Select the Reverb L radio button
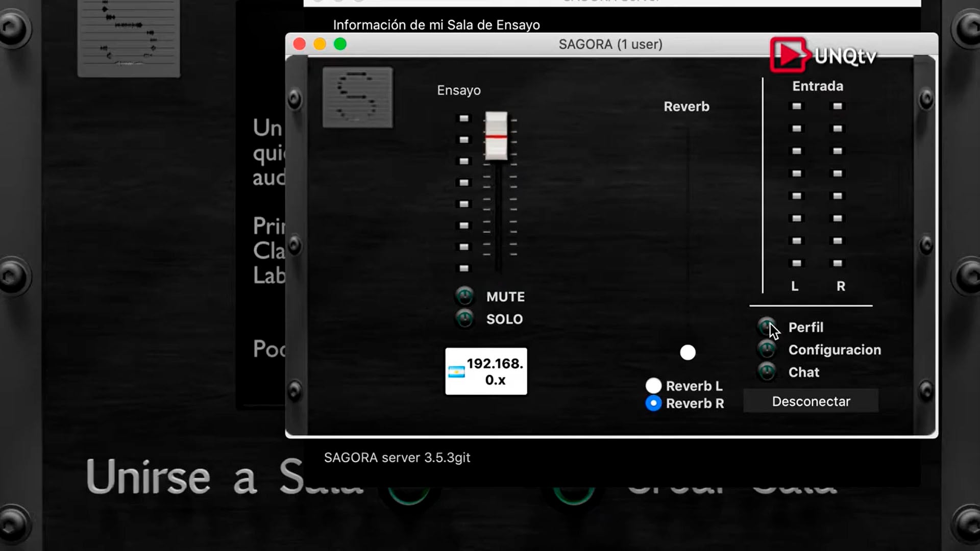Image resolution: width=980 pixels, height=551 pixels. click(x=653, y=386)
